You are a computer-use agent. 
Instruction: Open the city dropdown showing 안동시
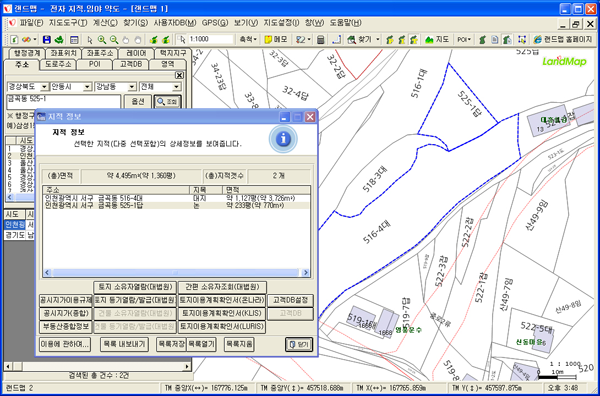tap(87, 87)
